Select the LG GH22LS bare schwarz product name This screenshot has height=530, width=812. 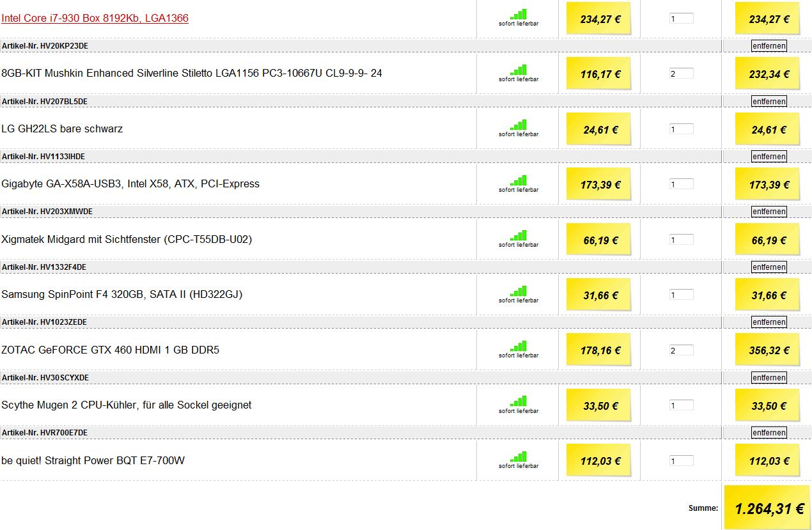click(x=62, y=129)
